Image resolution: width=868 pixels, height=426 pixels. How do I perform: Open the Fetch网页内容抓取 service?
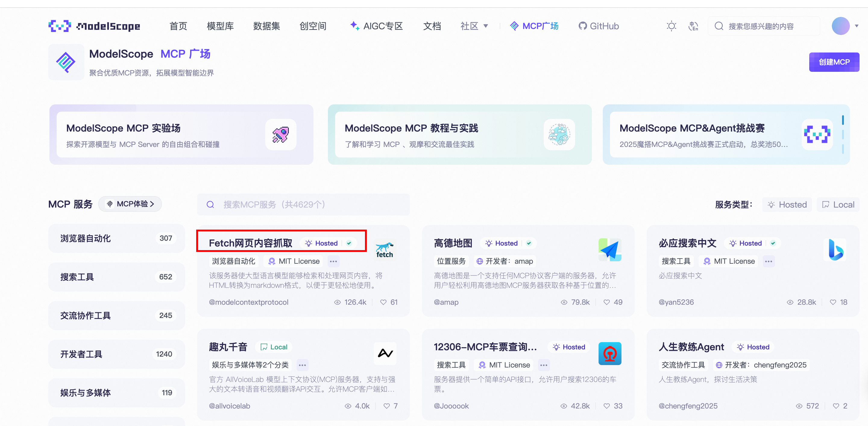(x=251, y=243)
